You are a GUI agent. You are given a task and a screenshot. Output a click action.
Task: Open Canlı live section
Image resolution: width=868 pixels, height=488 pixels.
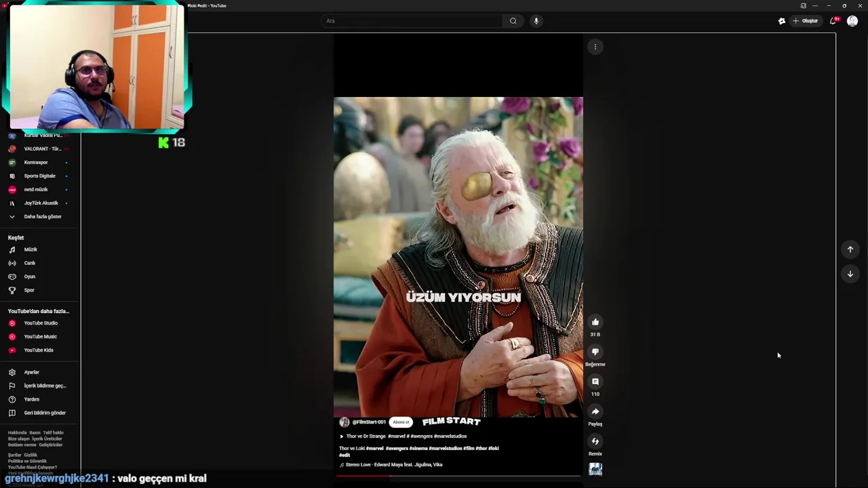click(x=40, y=263)
